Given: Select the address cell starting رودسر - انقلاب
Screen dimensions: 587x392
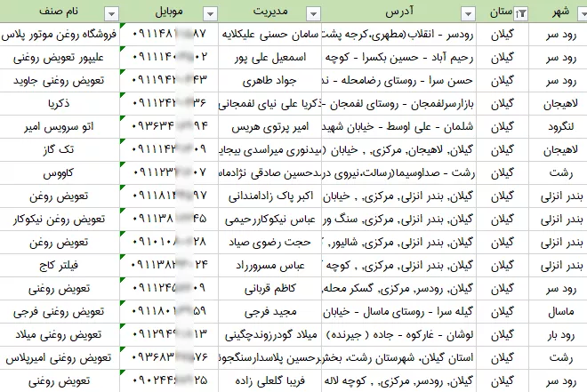Looking at the screenshot, I should pyautogui.click(x=399, y=35).
